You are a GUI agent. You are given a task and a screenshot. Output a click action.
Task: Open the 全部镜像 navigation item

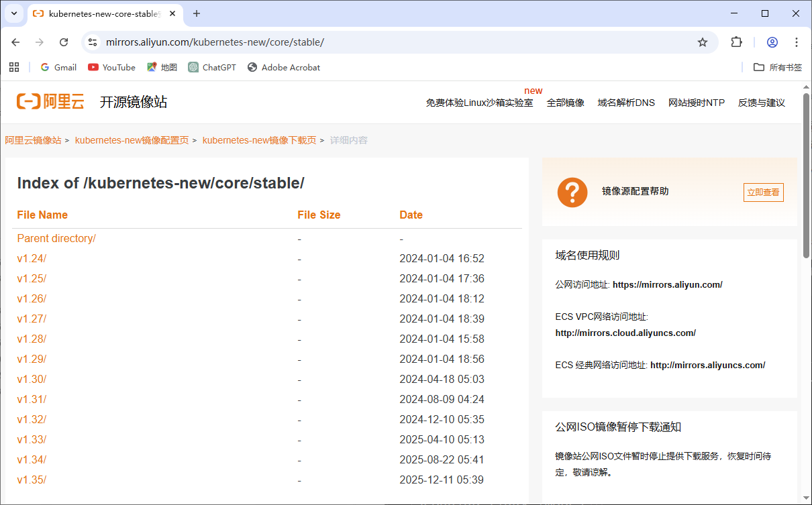tap(565, 103)
